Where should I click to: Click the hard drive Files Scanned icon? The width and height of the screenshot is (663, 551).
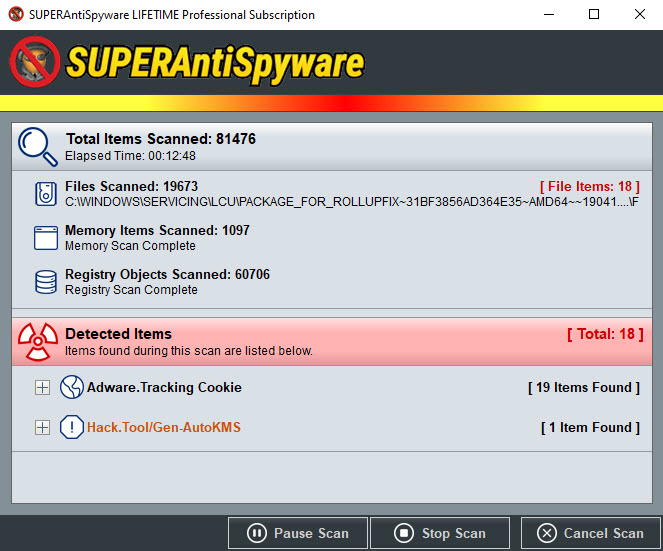coord(46,194)
